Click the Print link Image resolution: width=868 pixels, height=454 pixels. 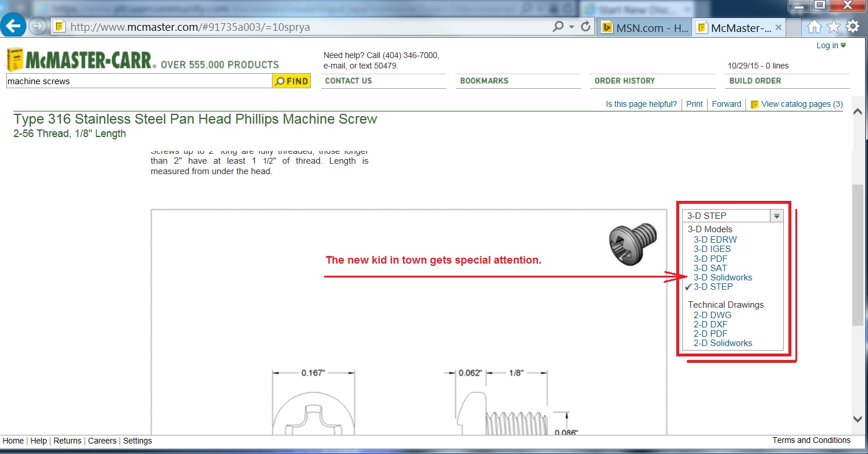click(694, 104)
